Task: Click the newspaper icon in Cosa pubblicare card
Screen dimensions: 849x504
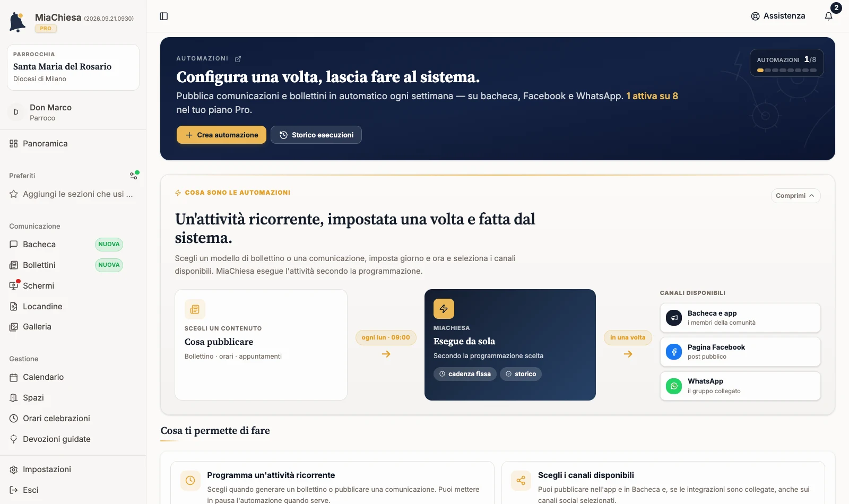Action: (195, 309)
